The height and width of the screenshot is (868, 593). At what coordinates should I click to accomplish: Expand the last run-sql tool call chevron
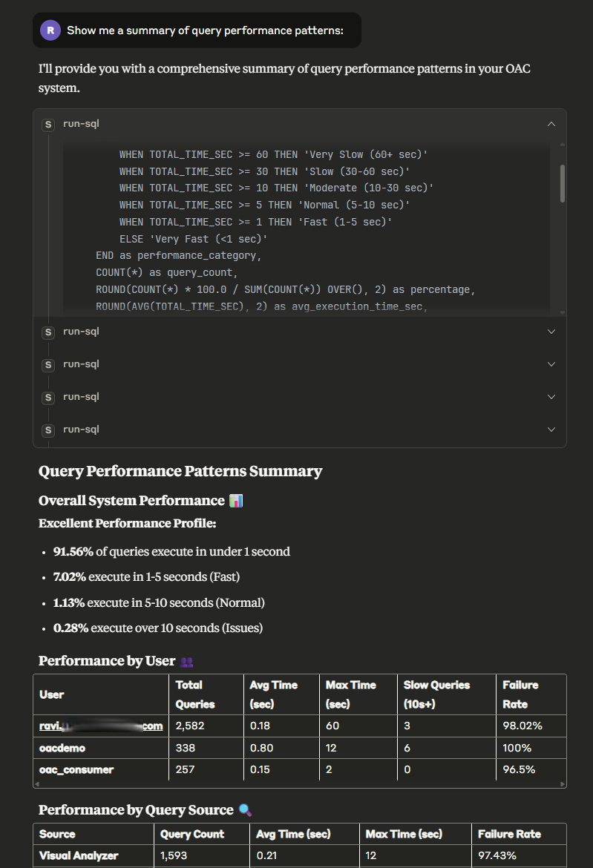coord(551,430)
